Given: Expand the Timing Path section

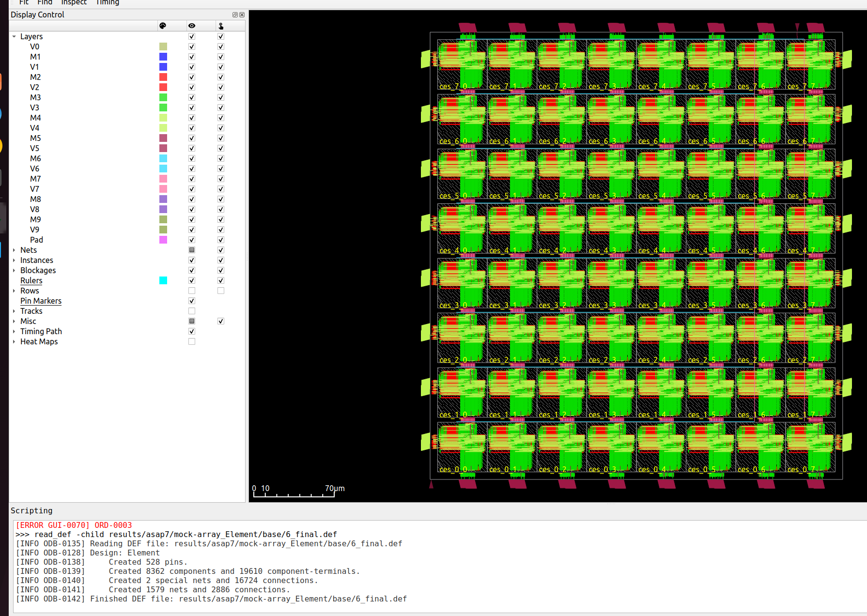Looking at the screenshot, I should point(14,331).
